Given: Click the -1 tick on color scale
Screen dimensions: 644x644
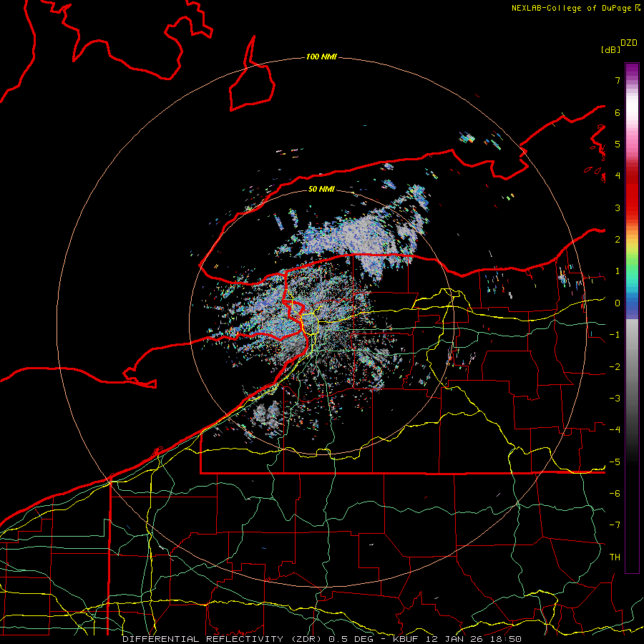Looking at the screenshot, I should click(615, 334).
